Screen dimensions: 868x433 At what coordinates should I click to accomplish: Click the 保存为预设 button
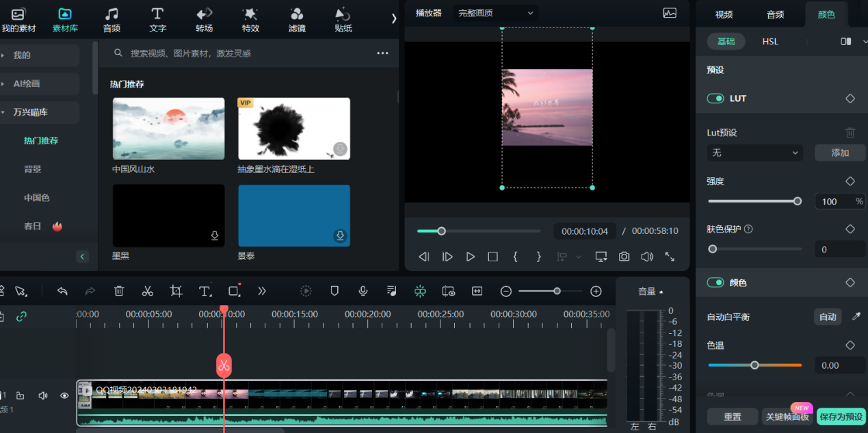[841, 417]
